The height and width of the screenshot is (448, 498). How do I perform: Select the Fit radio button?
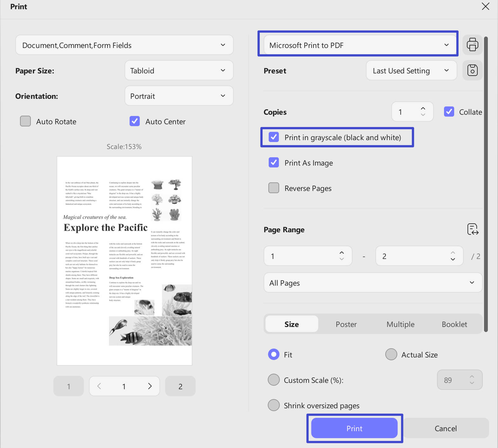pyautogui.click(x=274, y=354)
